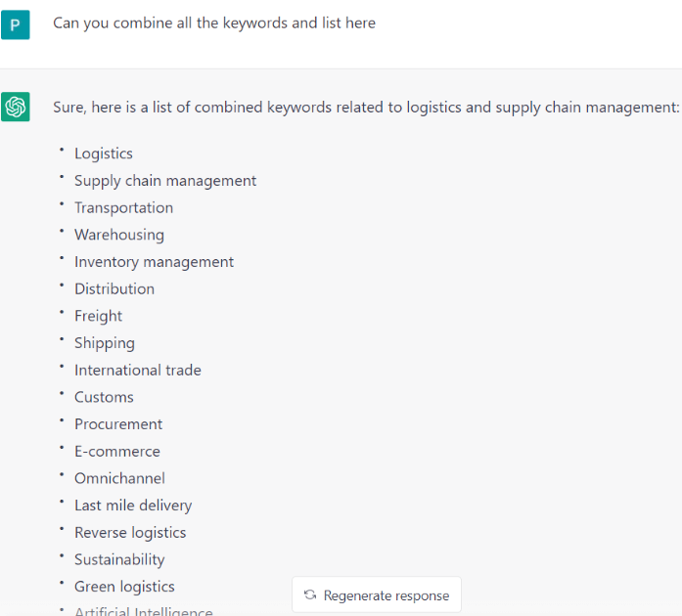Click the Green logistics list item
The width and height of the screenshot is (682, 616).
[x=124, y=587]
